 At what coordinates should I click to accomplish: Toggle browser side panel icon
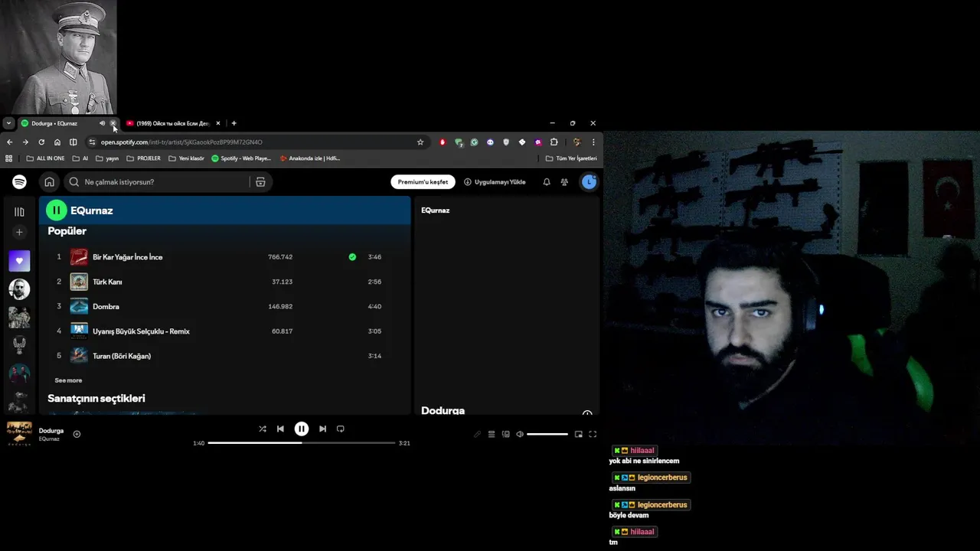point(73,142)
